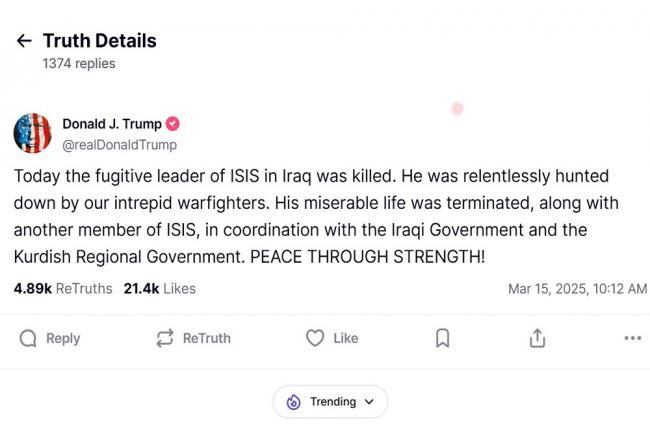The image size is (650, 432).
Task: View the 21.4k Likes list
Action: click(x=160, y=289)
